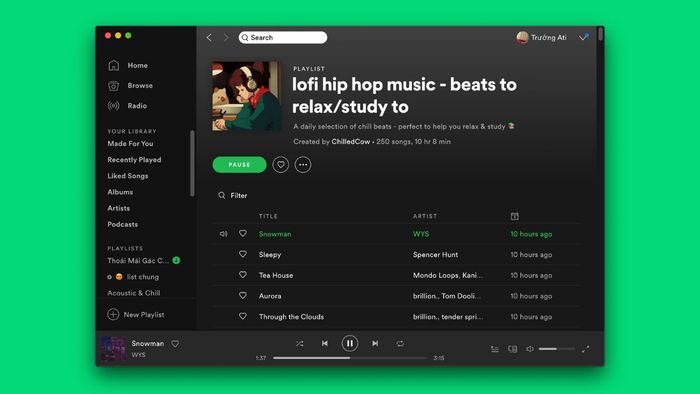Screen dimensions: 700x394
Task: Toggle shuffle playback
Action: (300, 344)
